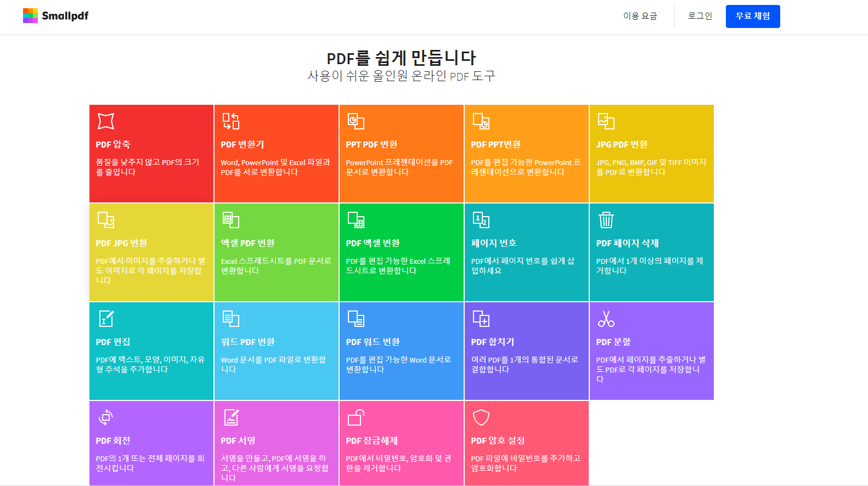Click the 워드 PDF 변환 icon

231,319
